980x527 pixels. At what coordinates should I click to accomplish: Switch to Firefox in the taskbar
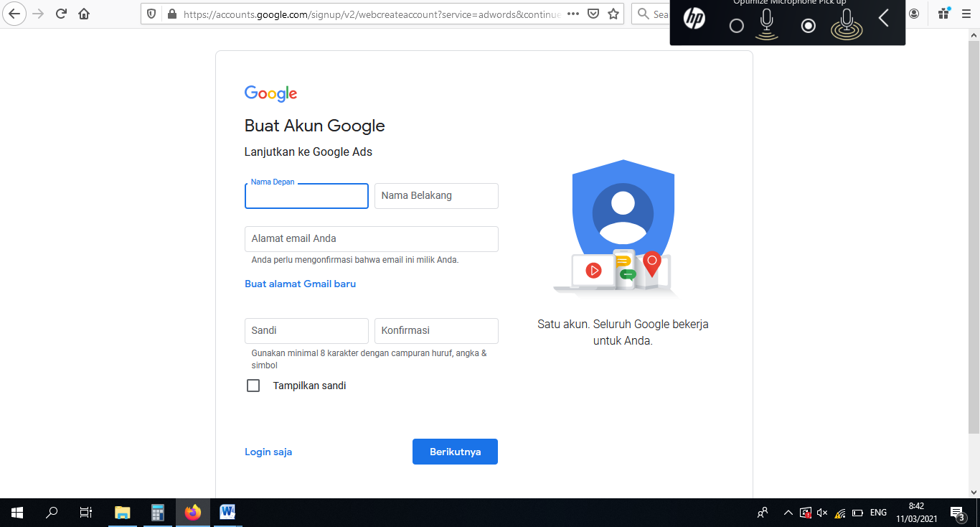point(192,513)
